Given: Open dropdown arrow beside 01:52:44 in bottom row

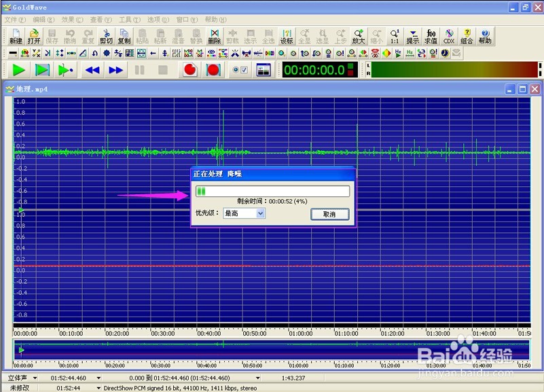Looking at the screenshot, I should coord(99,388).
